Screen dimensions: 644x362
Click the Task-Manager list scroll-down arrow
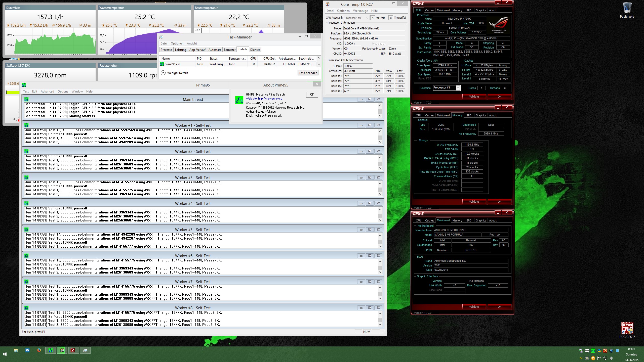point(318,64)
